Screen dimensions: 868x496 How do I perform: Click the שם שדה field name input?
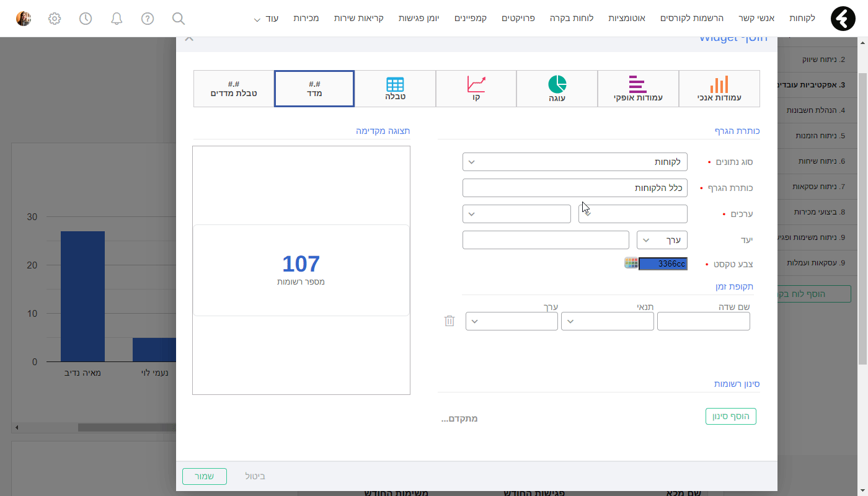click(703, 321)
